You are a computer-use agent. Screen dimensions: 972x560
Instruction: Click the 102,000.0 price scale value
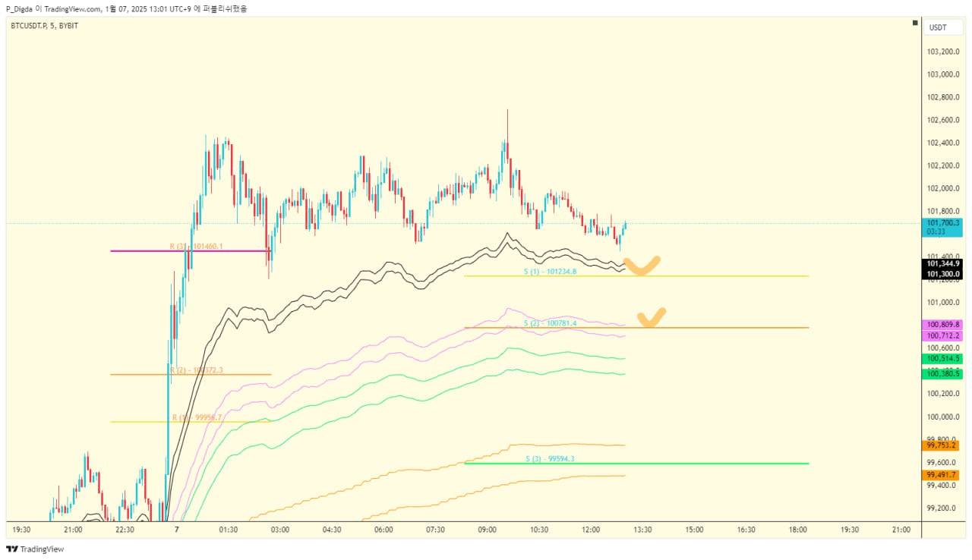tap(942, 188)
